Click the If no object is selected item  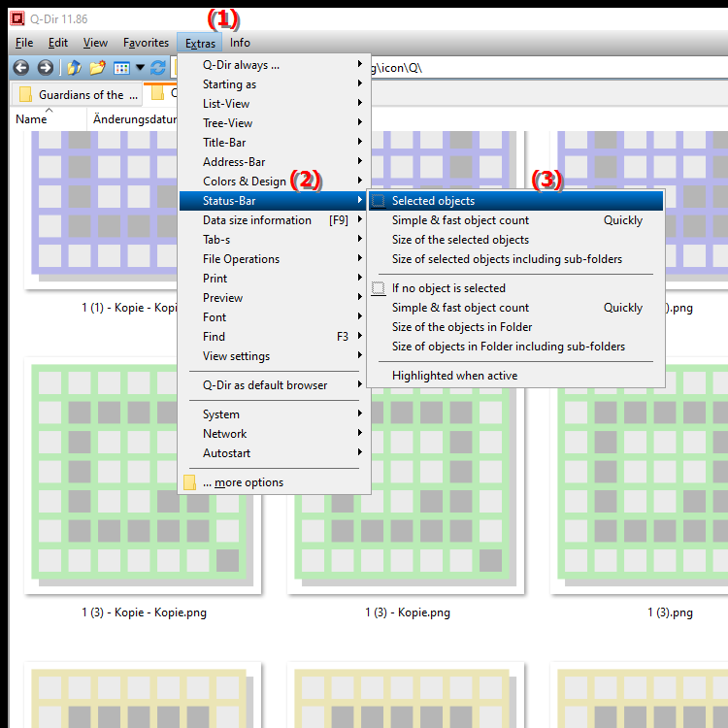[x=515, y=288]
